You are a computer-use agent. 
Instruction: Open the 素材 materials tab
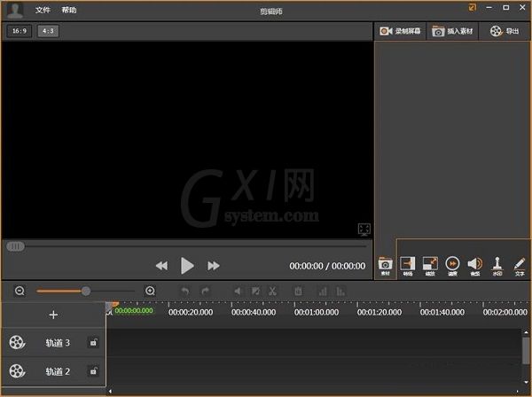(386, 266)
